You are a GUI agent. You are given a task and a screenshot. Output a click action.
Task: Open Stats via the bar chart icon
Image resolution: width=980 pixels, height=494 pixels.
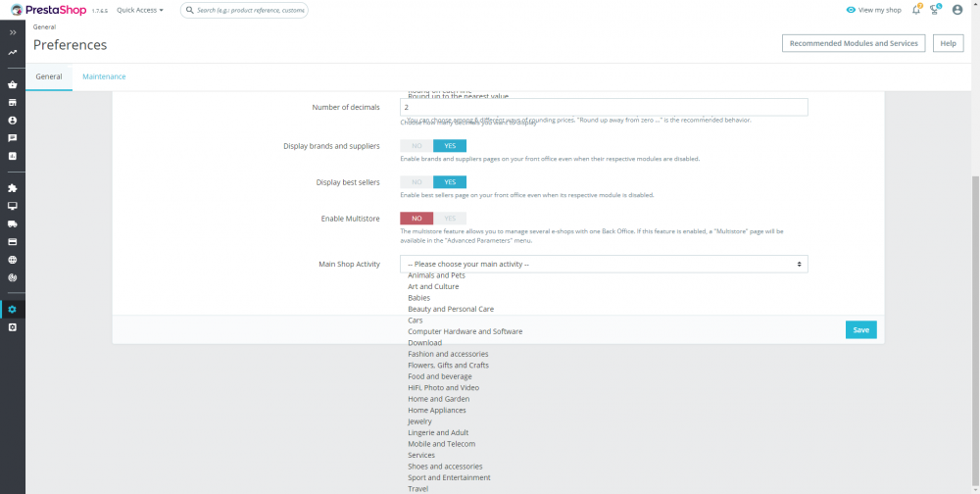[13, 156]
